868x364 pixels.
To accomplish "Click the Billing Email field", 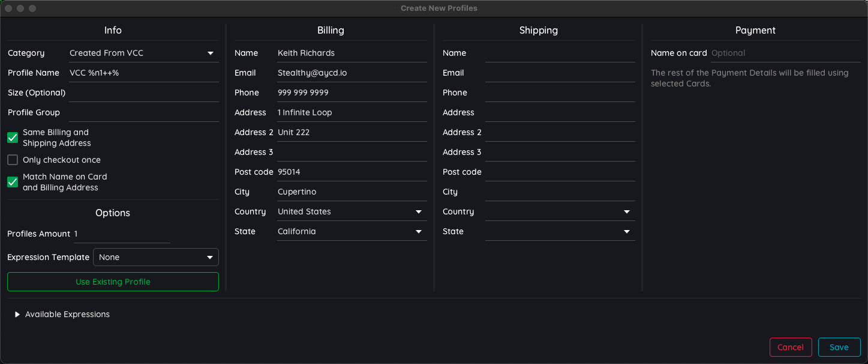I will tap(352, 73).
